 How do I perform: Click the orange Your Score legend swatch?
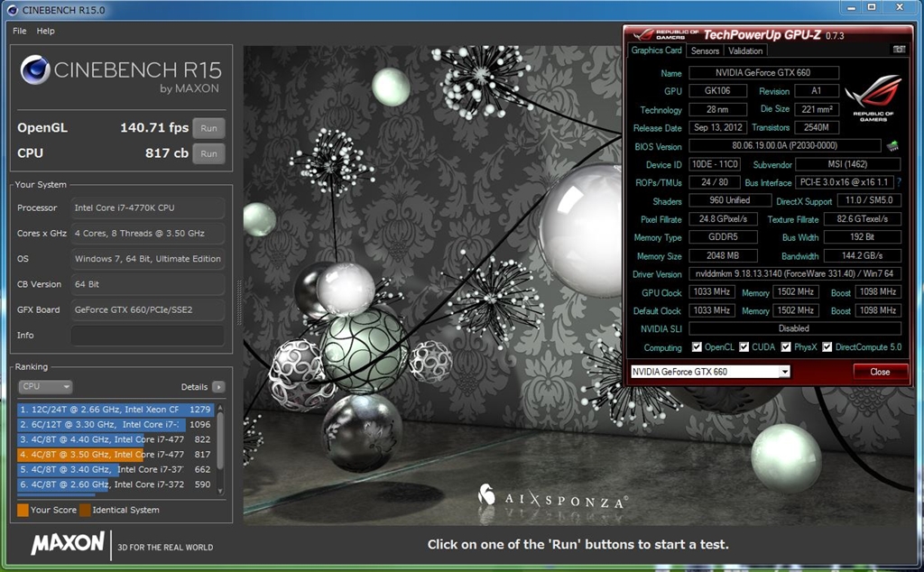click(23, 510)
